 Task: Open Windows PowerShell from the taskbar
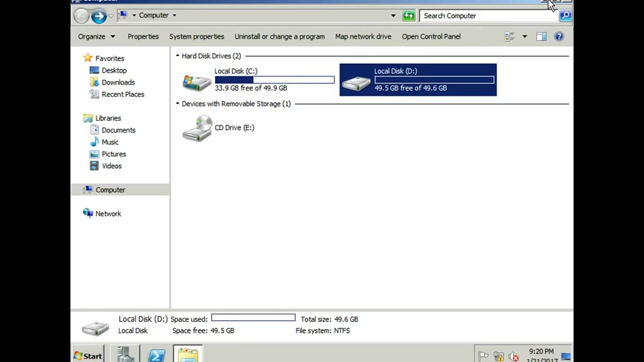156,355
